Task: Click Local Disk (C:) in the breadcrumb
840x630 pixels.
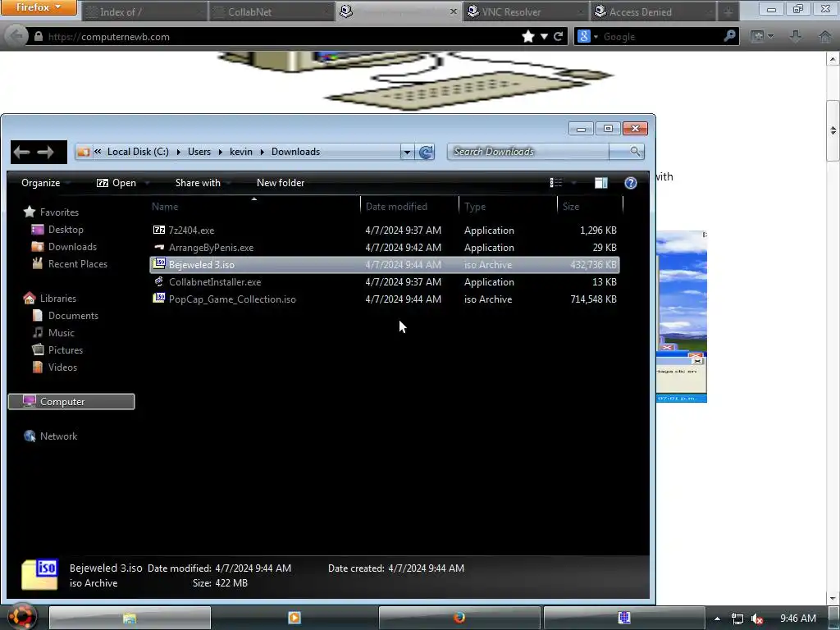Action: pyautogui.click(x=138, y=152)
